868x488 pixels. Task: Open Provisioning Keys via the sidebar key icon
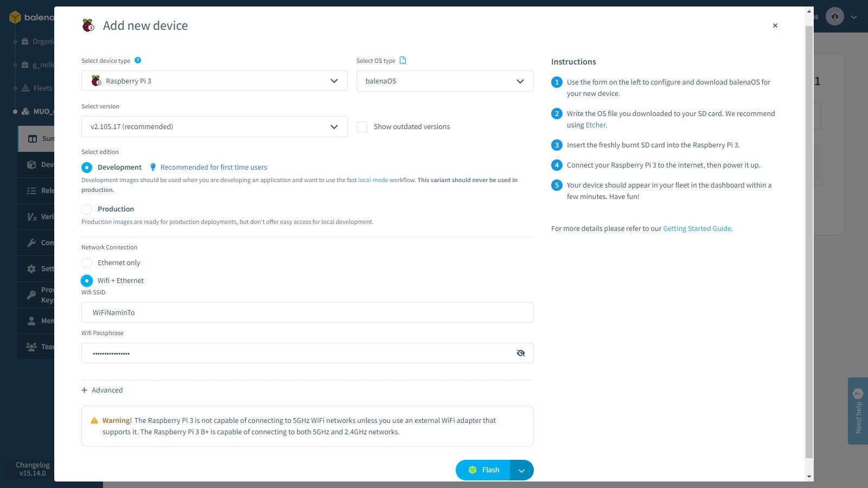tap(31, 294)
